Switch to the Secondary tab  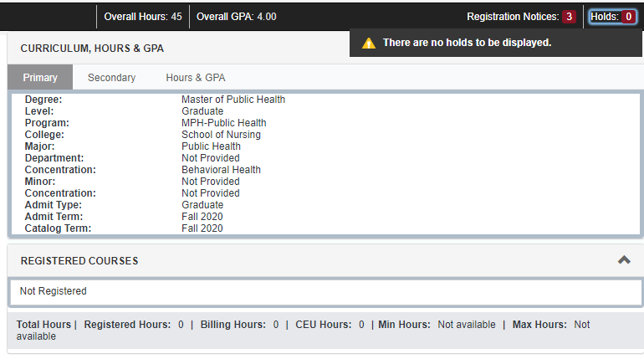[x=111, y=77]
